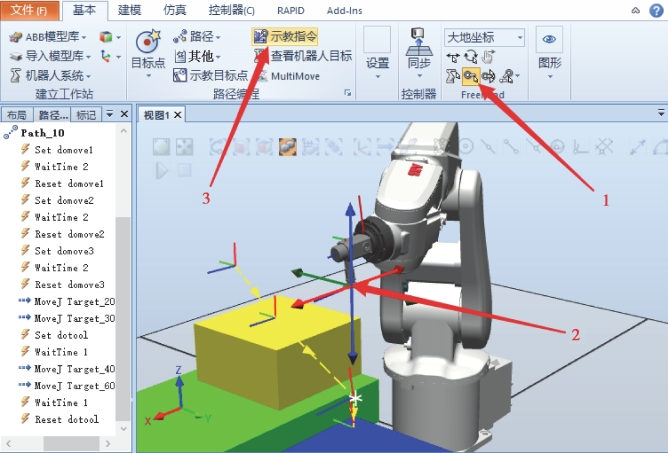Switch to the 标记 panel tab
Screen dimensions: 668x453
[x=86, y=115]
